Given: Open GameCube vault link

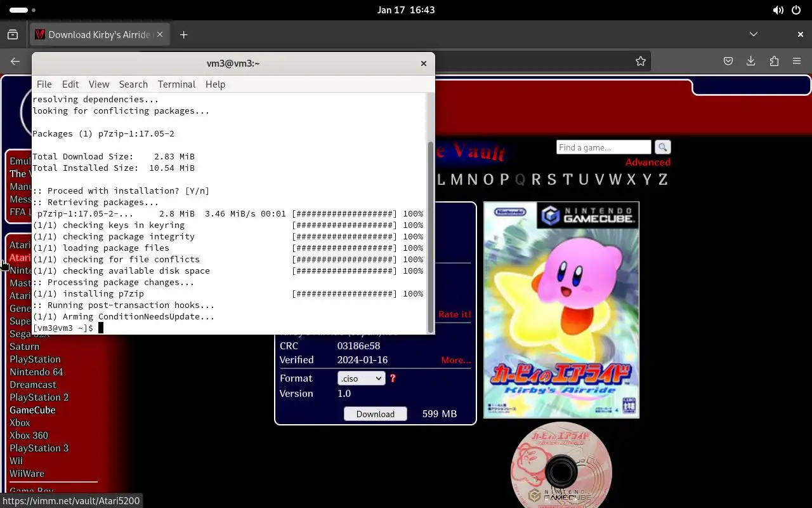Looking at the screenshot, I should 32,410.
